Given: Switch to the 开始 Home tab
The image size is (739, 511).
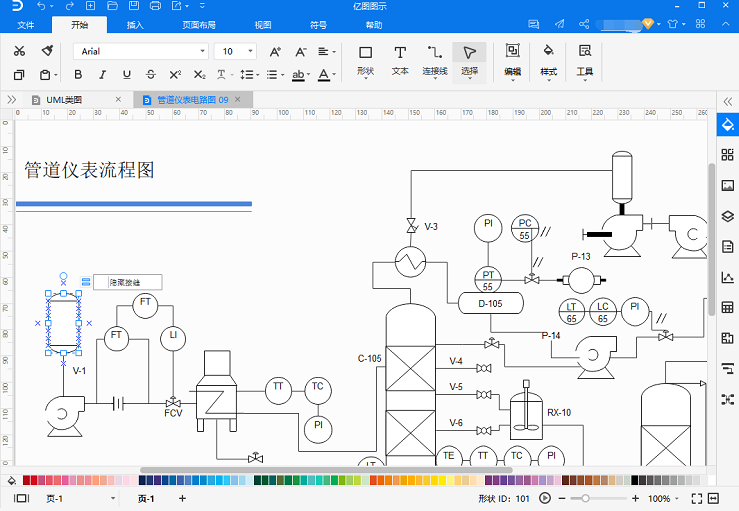Looking at the screenshot, I should (x=80, y=25).
